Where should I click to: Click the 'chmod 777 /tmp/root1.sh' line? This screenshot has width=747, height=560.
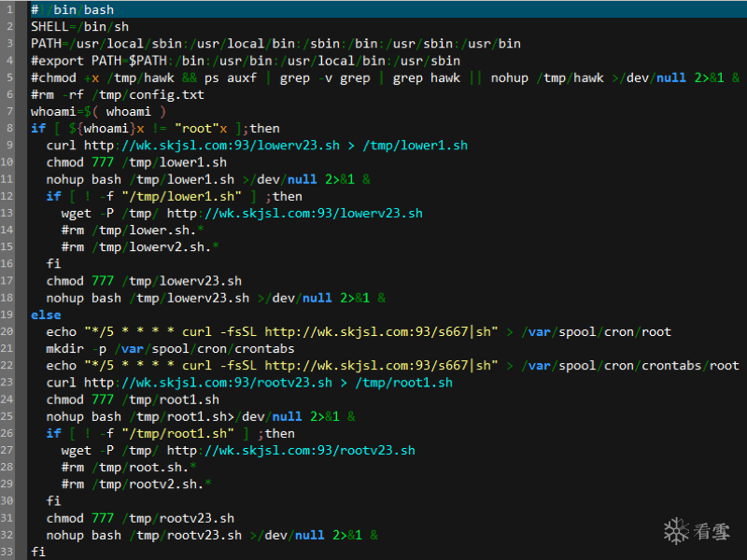pos(133,399)
